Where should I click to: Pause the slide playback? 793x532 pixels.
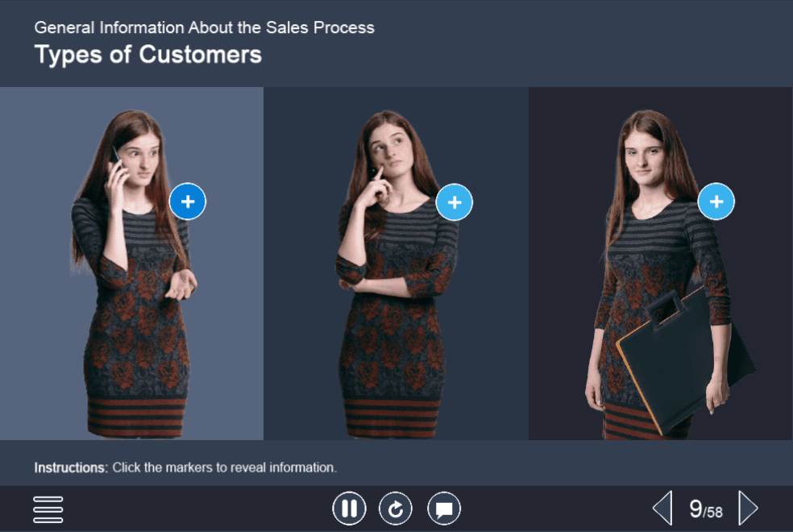(x=349, y=509)
